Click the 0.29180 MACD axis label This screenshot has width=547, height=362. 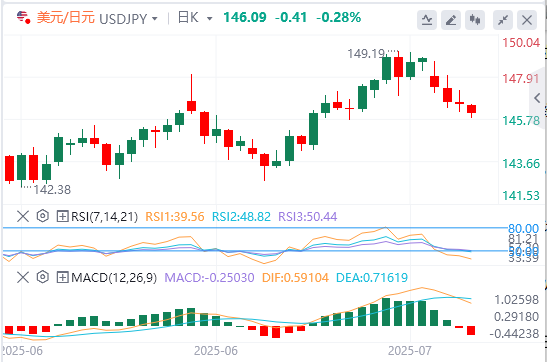[517, 317]
